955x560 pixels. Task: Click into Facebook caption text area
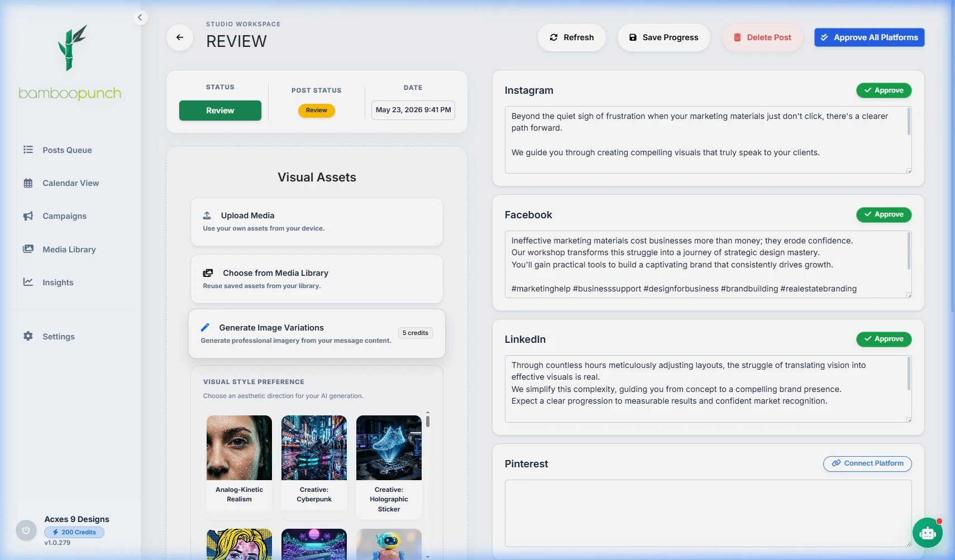point(708,264)
